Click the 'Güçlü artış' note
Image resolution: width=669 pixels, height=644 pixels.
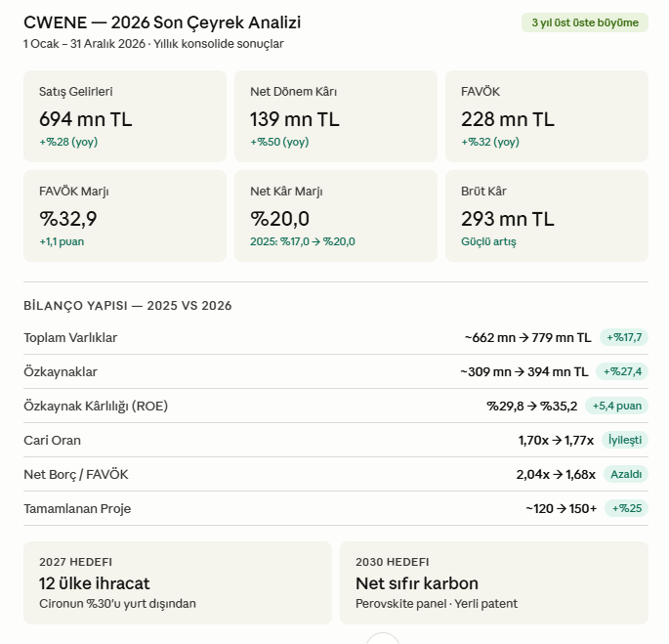pos(488,241)
